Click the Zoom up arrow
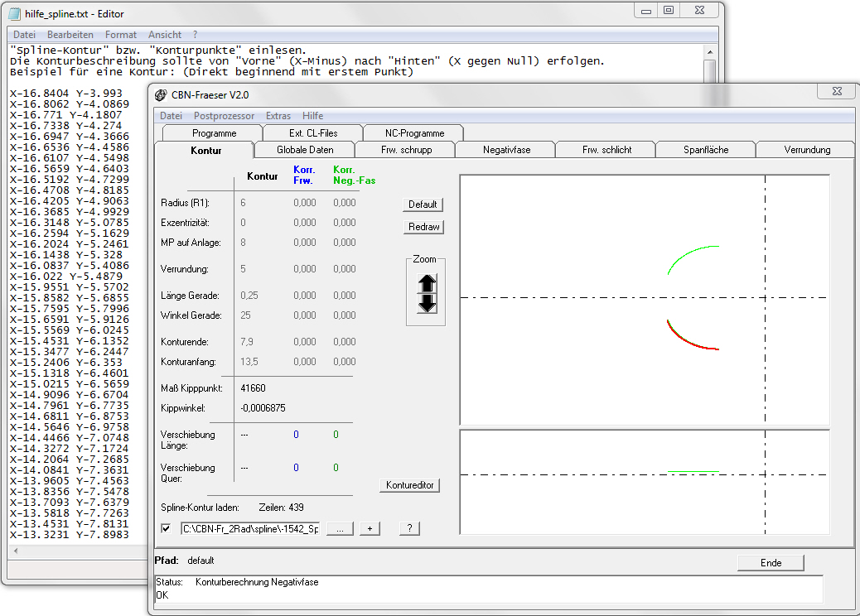Viewport: 860px width, 616px height. click(427, 282)
